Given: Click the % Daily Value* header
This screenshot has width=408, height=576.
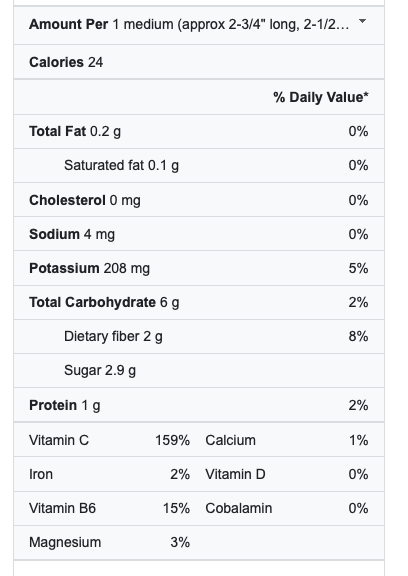Looking at the screenshot, I should tap(321, 97).
